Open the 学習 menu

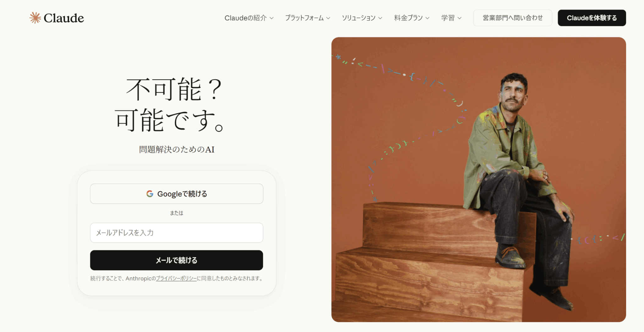coord(451,18)
